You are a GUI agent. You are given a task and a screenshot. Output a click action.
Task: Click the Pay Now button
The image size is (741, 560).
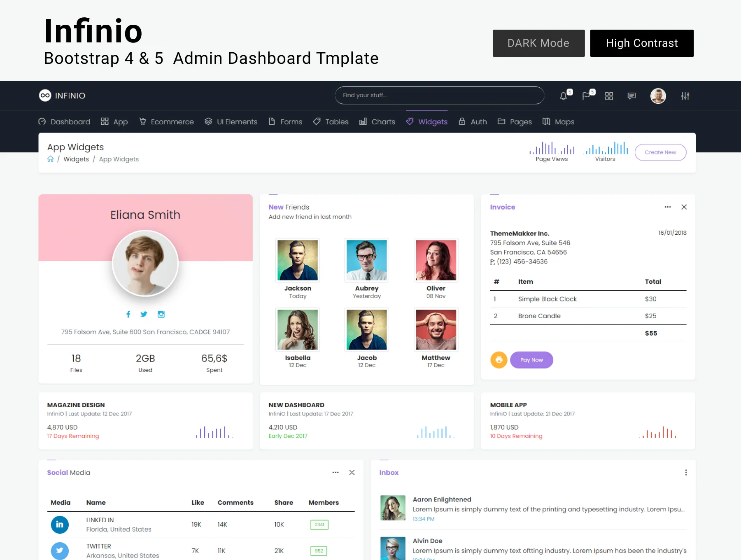[531, 360]
